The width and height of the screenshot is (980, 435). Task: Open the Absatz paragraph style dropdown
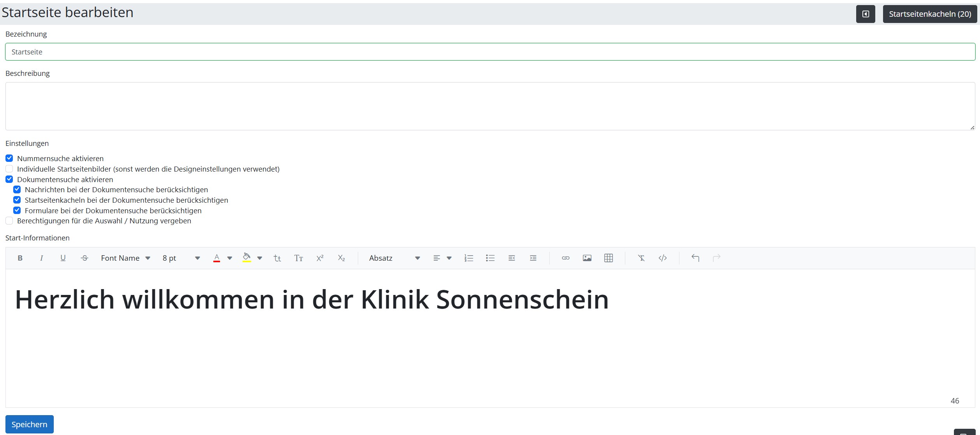coord(394,258)
